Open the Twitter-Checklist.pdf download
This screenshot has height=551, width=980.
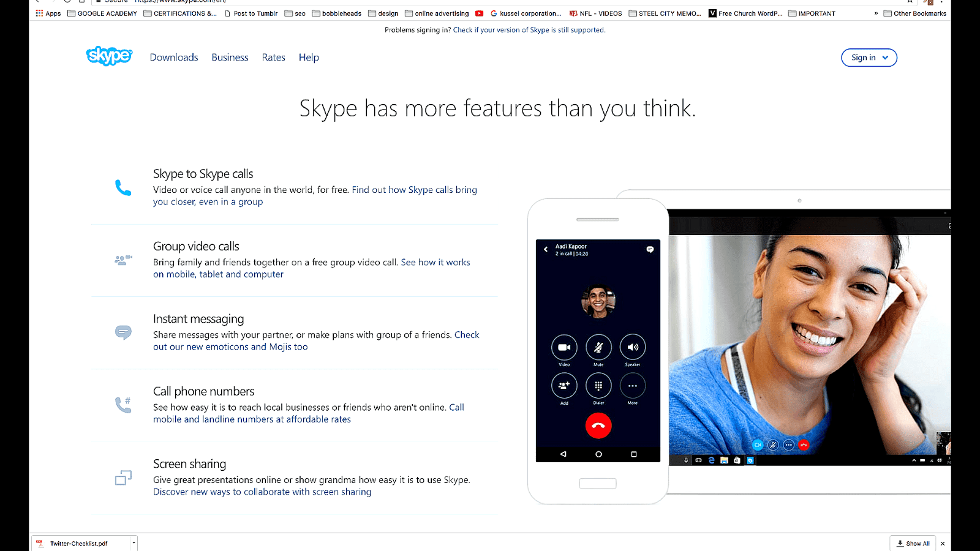point(78,544)
